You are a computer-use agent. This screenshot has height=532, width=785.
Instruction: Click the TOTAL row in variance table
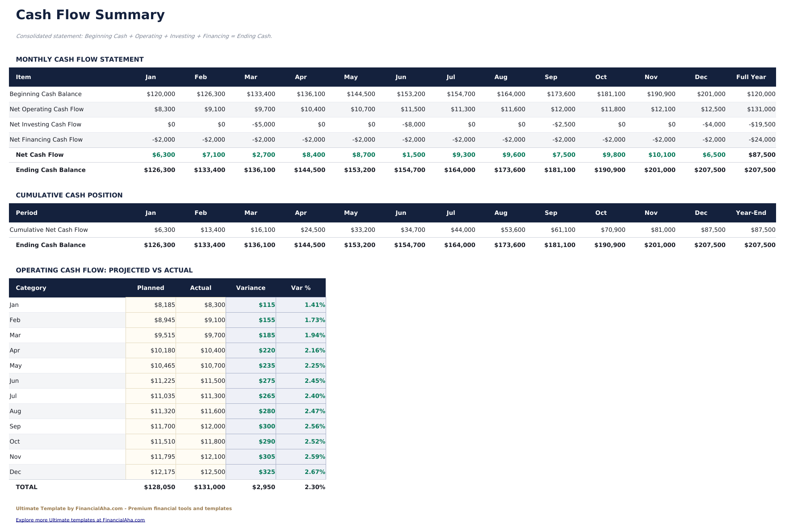pos(26,487)
